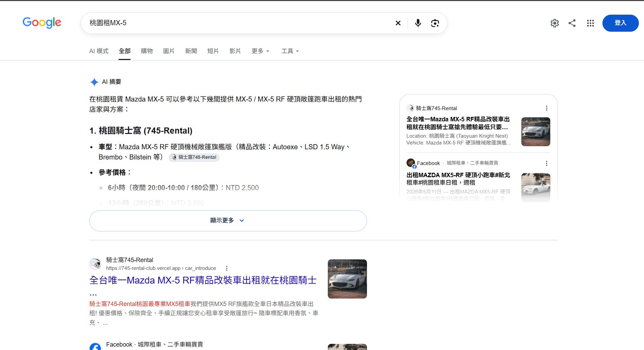The image size is (644, 350).
Task: Click the 騎士窩745-Rental source chip in AI summary
Action: [194, 157]
